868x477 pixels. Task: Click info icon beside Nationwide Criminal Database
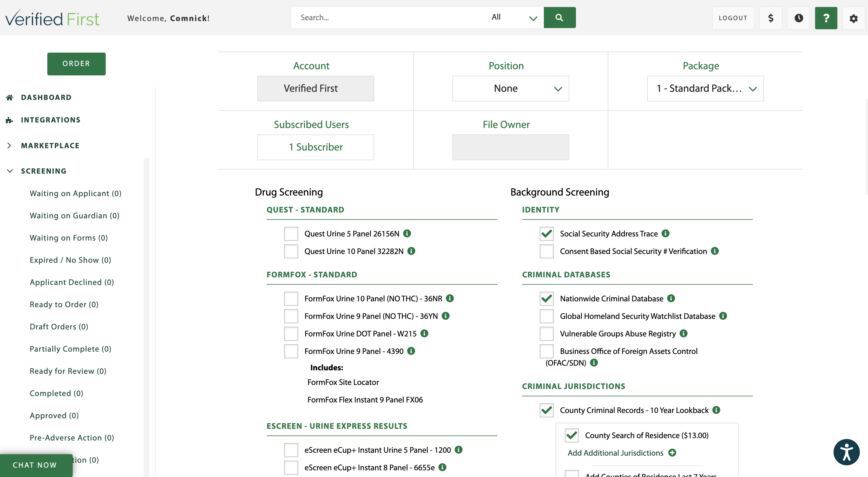[x=671, y=298]
